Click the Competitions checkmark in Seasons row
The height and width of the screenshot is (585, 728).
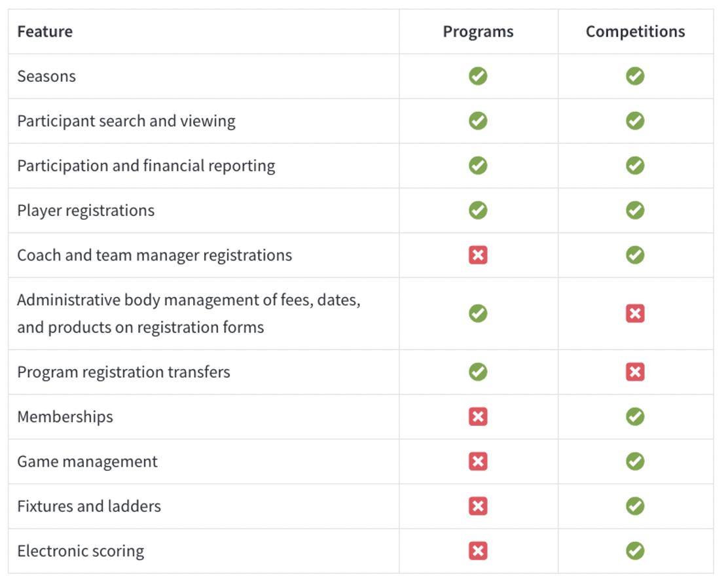pyautogui.click(x=634, y=76)
